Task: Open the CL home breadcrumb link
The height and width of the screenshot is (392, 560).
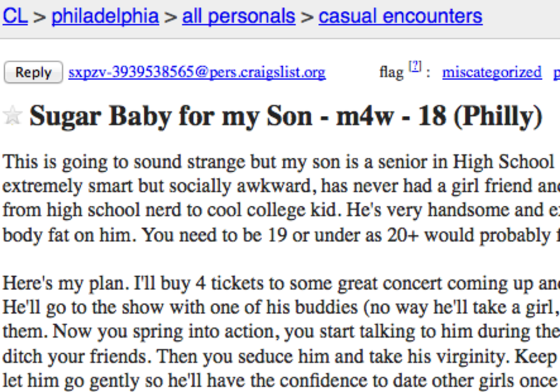Action: (15, 16)
